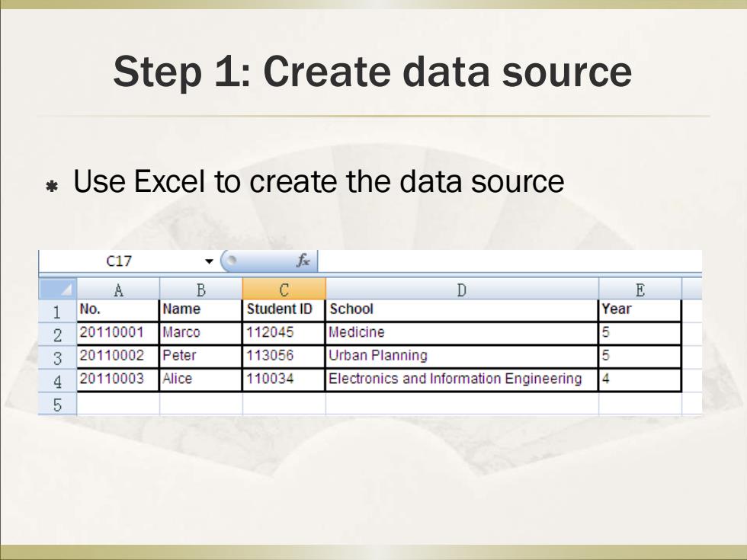Viewport: 747px width, 560px height.
Task: Select column D header
Action: click(462, 289)
